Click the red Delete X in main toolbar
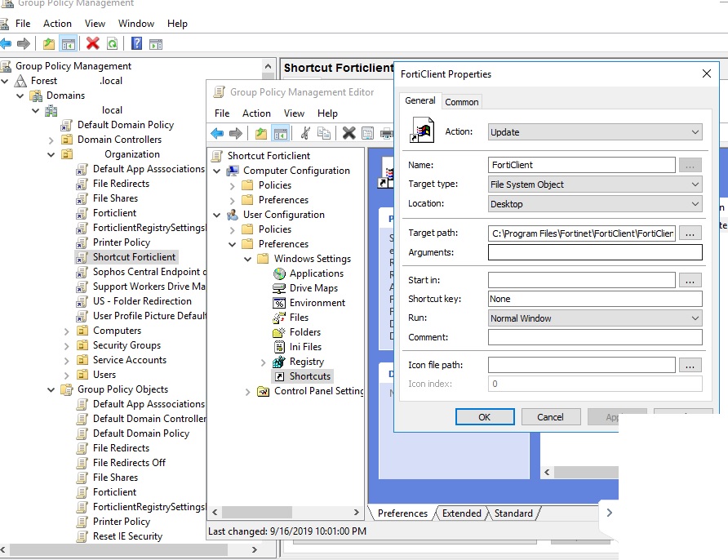 92,43
